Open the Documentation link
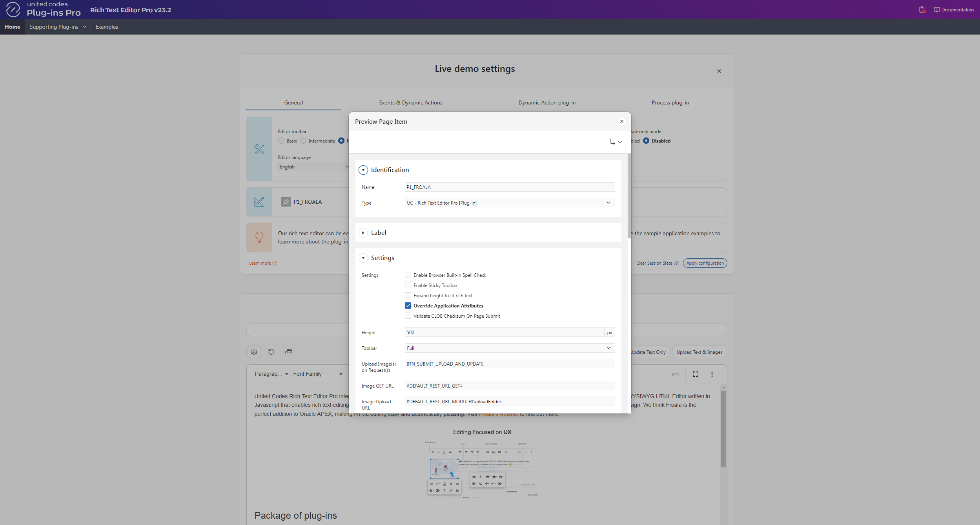980x525 pixels. pos(954,10)
